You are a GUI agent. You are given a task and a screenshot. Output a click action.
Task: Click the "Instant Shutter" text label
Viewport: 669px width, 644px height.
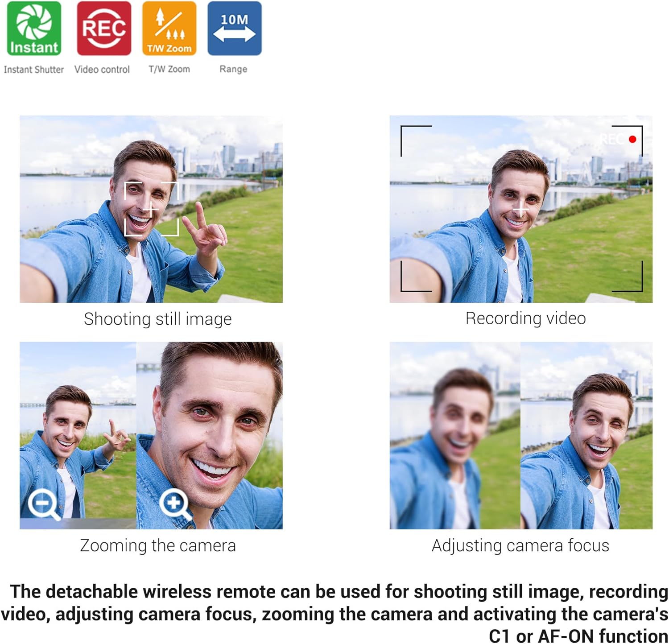(34, 70)
